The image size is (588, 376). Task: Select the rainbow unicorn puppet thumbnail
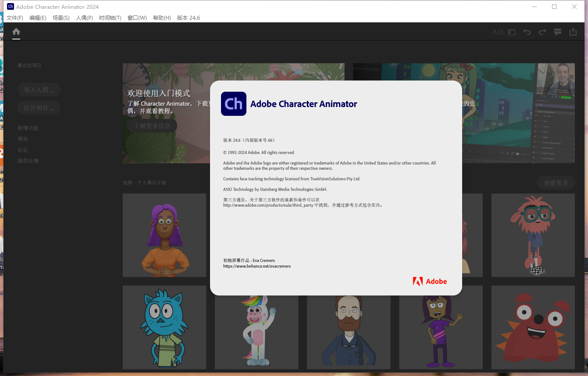[x=257, y=332]
